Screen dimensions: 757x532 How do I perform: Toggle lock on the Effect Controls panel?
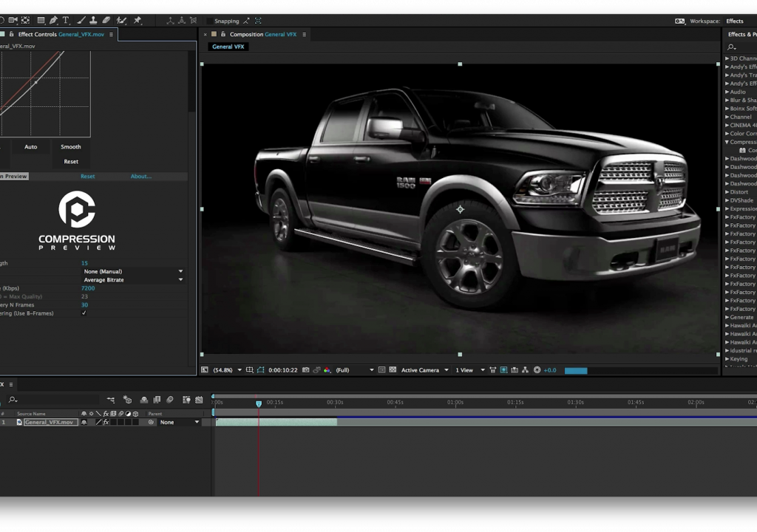(12, 34)
